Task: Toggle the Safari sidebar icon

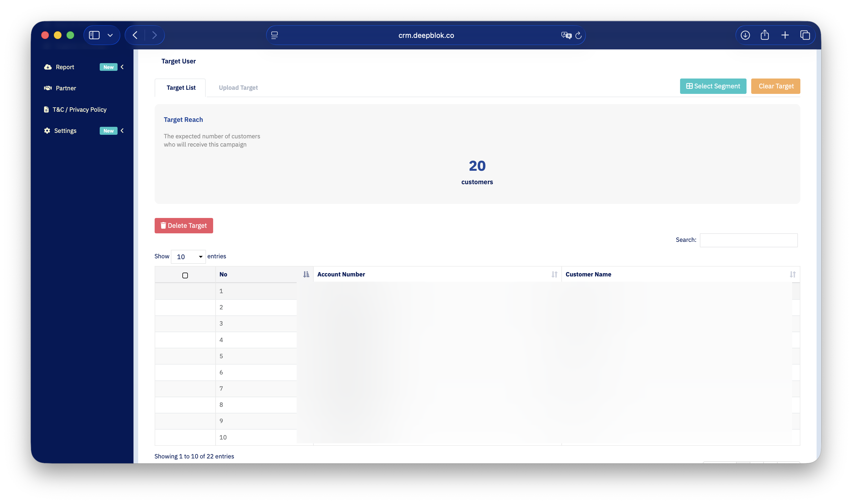Action: pos(94,35)
